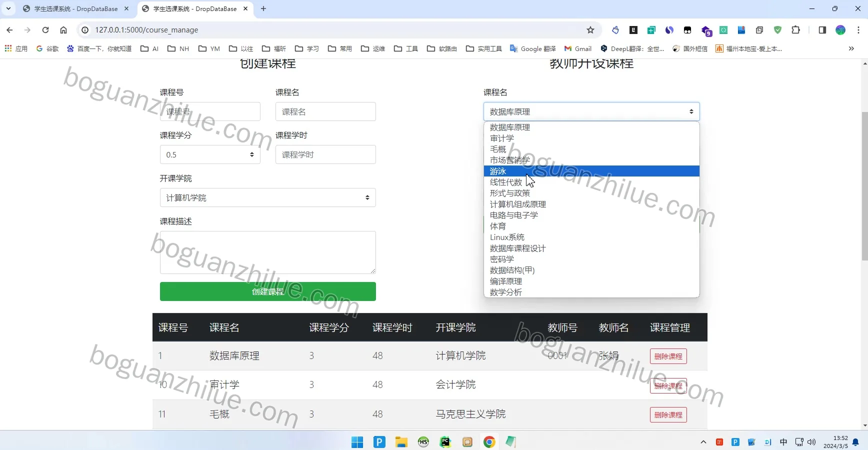The height and width of the screenshot is (450, 868).
Task: Go to the browser home page icon
Action: (63, 30)
